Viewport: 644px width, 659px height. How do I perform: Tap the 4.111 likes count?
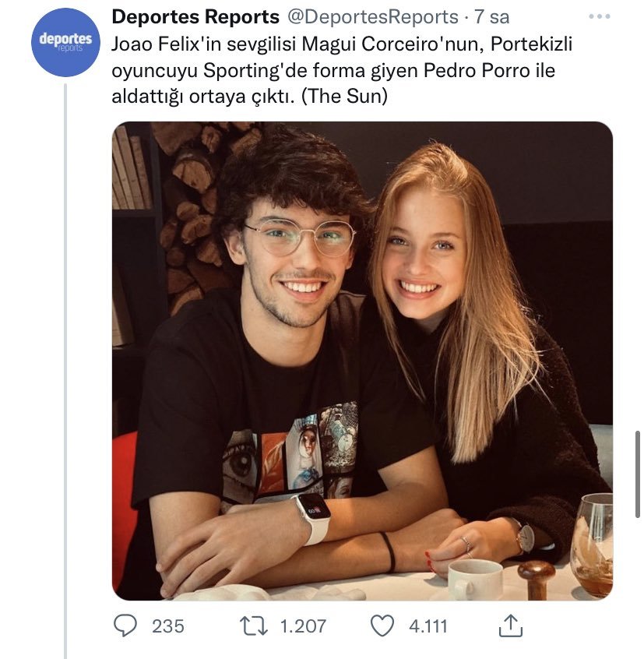pyautogui.click(x=428, y=626)
